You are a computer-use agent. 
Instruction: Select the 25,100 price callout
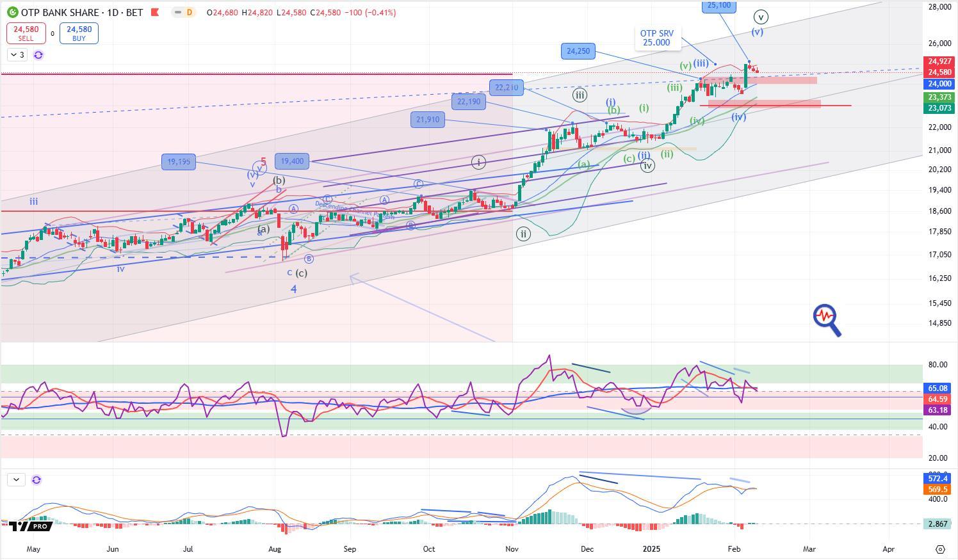pos(719,5)
